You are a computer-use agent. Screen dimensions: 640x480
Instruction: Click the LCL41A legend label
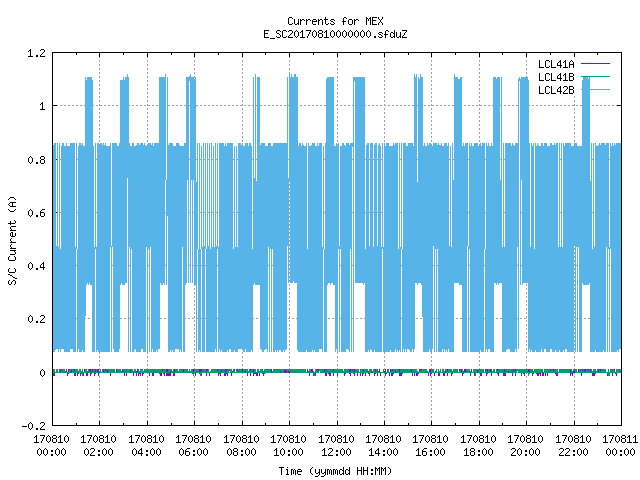click(556, 64)
